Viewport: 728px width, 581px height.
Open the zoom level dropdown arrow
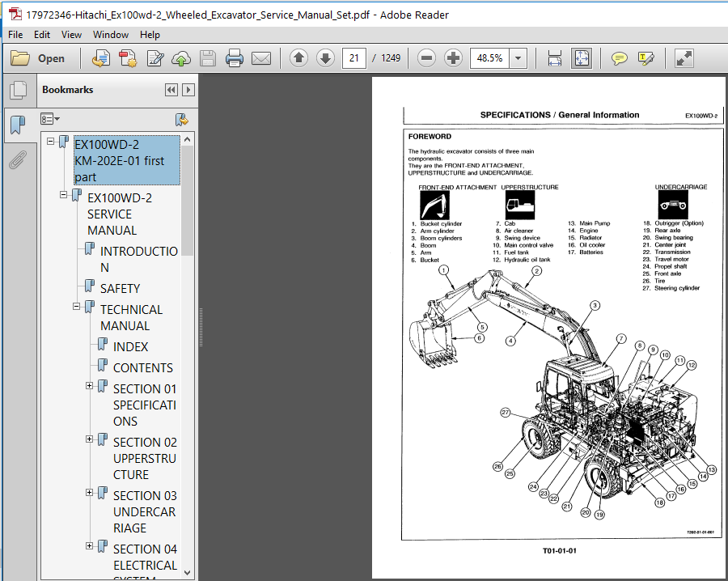pos(518,58)
